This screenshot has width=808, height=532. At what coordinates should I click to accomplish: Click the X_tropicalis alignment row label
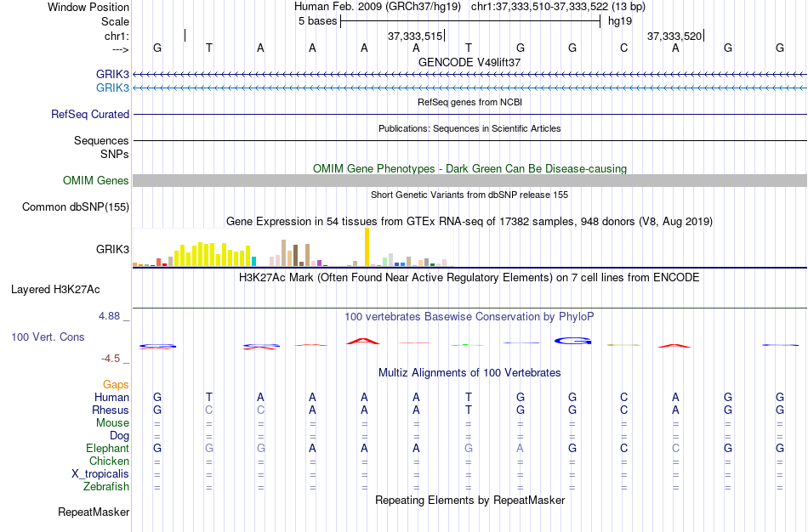pyautogui.click(x=100, y=474)
